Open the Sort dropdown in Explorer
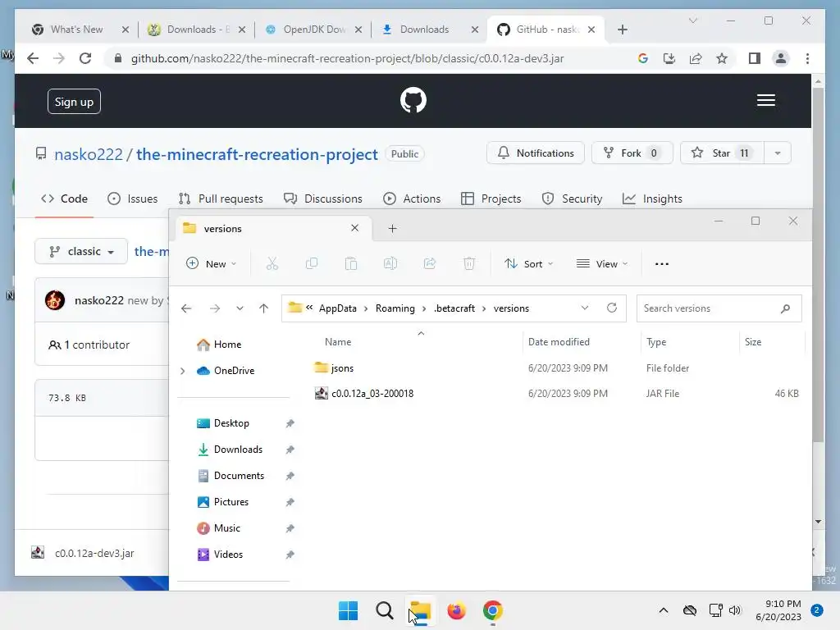Image resolution: width=840 pixels, height=630 pixels. [529, 263]
